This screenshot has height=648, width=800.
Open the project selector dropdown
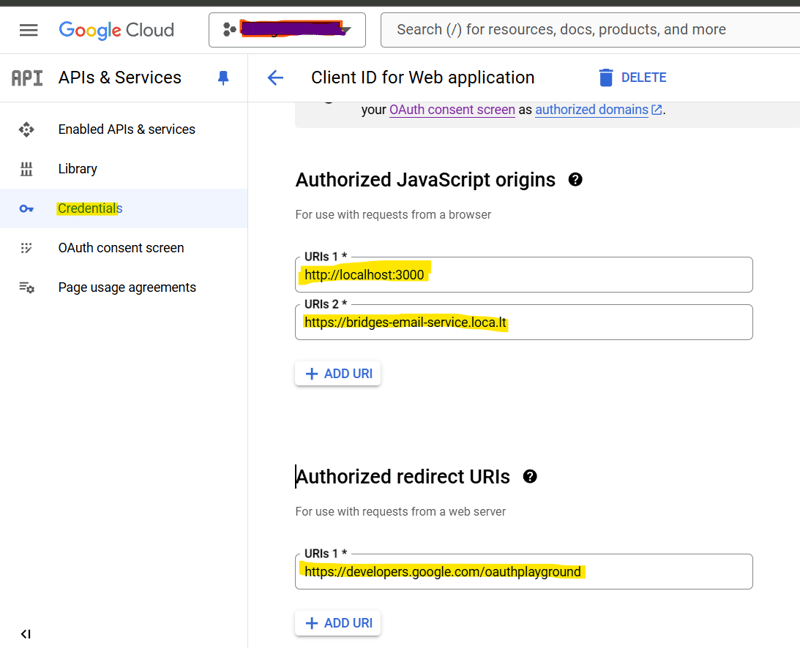(287, 30)
